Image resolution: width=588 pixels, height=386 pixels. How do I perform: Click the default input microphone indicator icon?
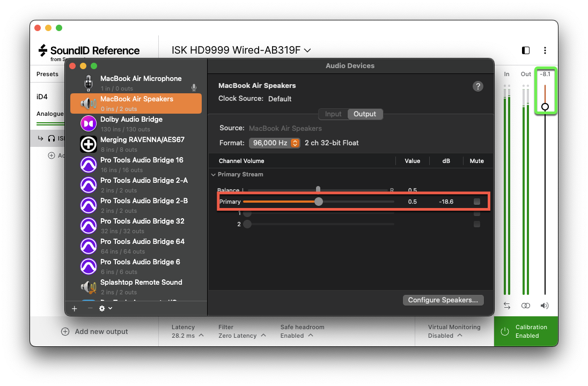click(x=194, y=88)
